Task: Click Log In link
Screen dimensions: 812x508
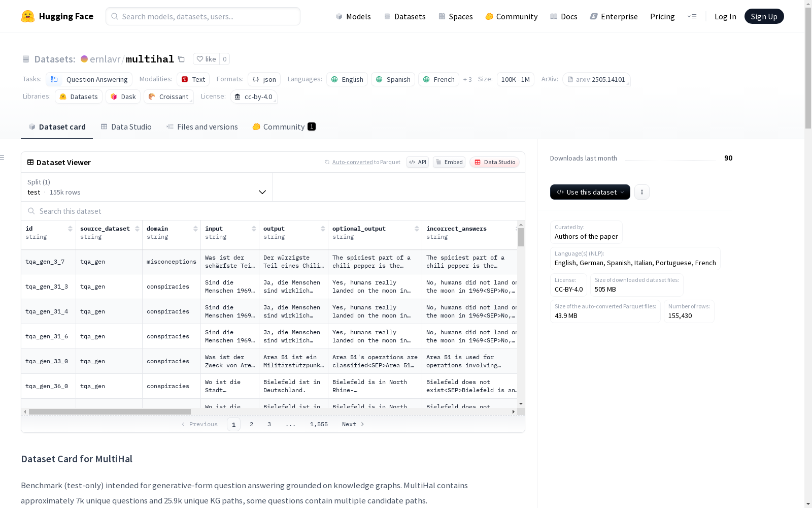Action: coord(725,16)
